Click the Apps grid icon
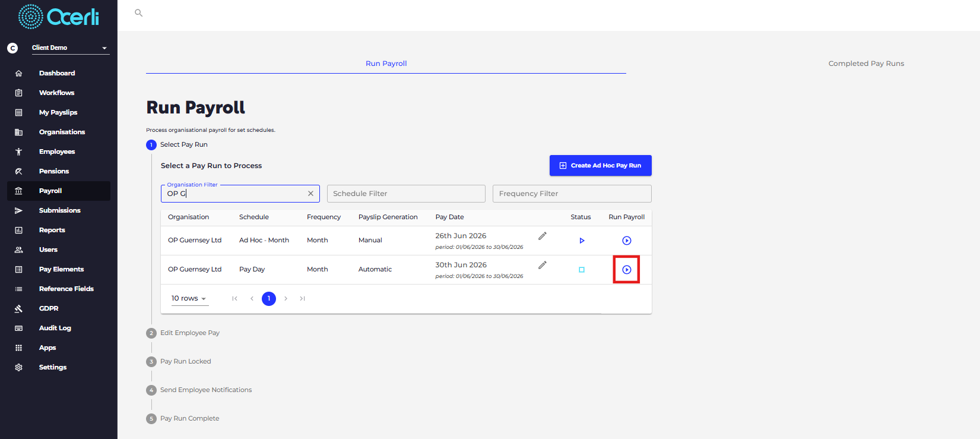Viewport: 980px width, 439px height. 18,348
